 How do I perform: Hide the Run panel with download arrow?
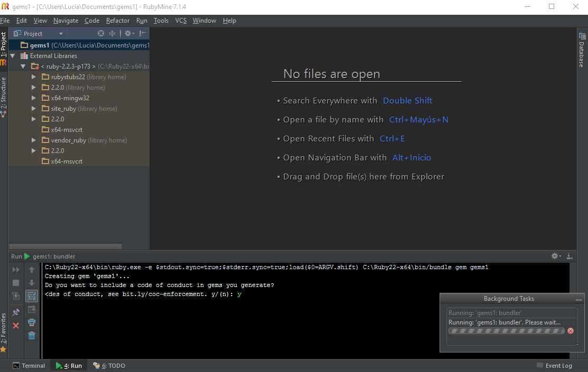[x=570, y=256]
